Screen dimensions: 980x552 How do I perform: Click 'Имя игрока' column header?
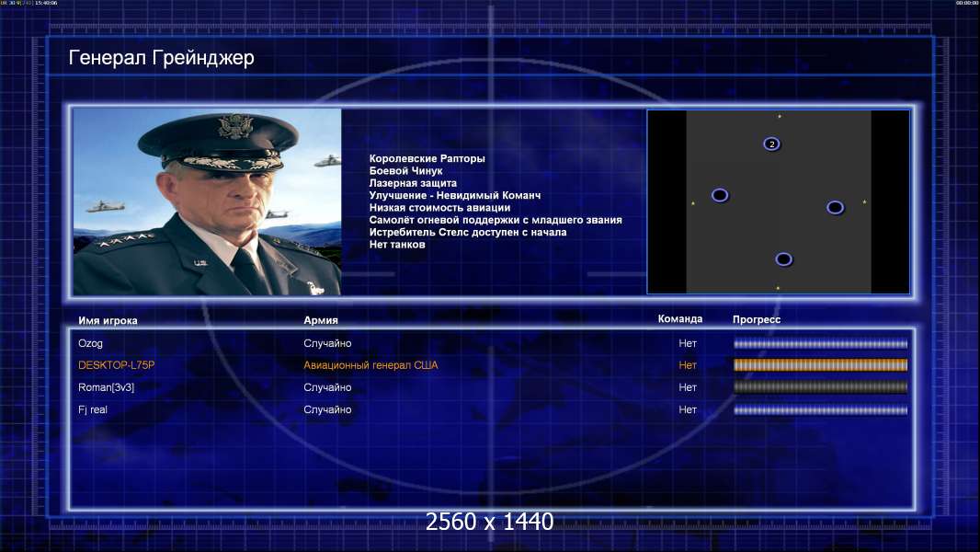click(108, 321)
